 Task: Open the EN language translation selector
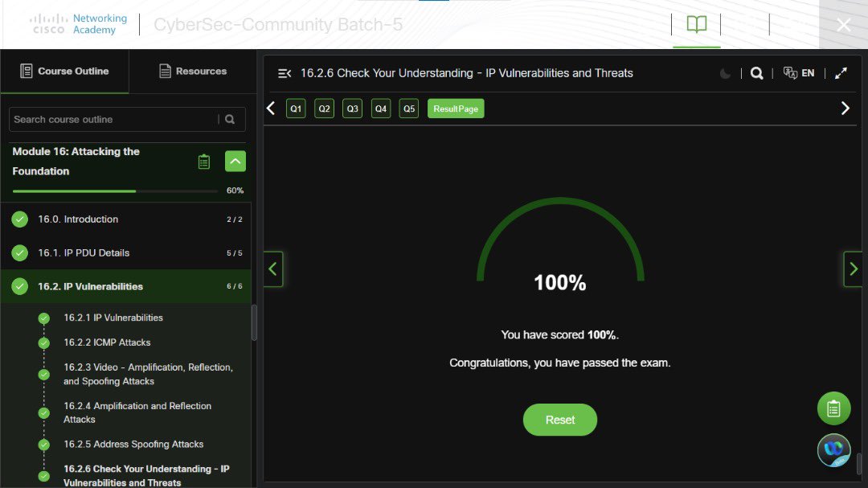pyautogui.click(x=800, y=73)
